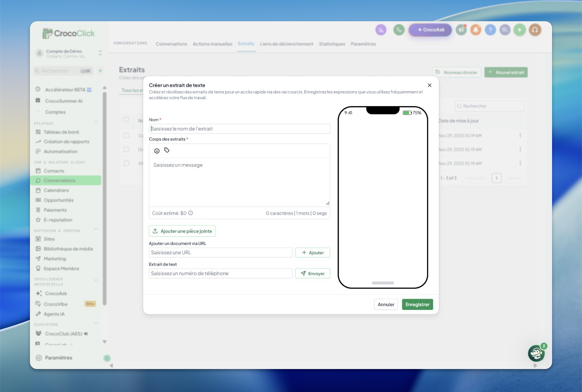Insert a custom value with the tag icon

coord(167,150)
